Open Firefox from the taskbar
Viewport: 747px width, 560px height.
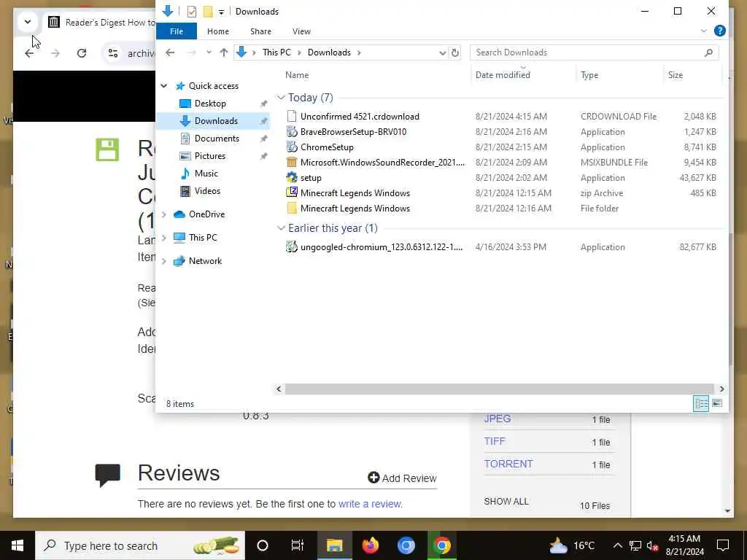tap(370, 545)
